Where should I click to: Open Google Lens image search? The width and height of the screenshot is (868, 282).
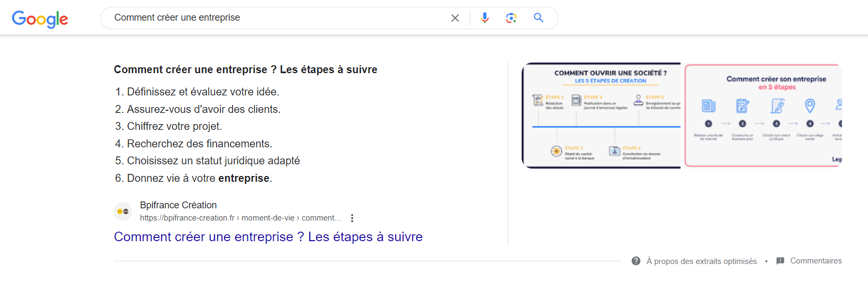(x=511, y=18)
